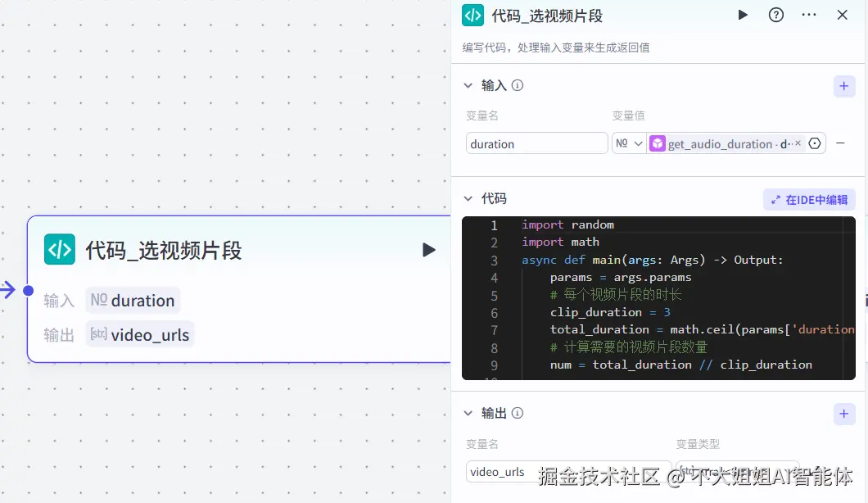Open the NO variable type dropdown
This screenshot has height=503, width=868.
pyautogui.click(x=628, y=143)
